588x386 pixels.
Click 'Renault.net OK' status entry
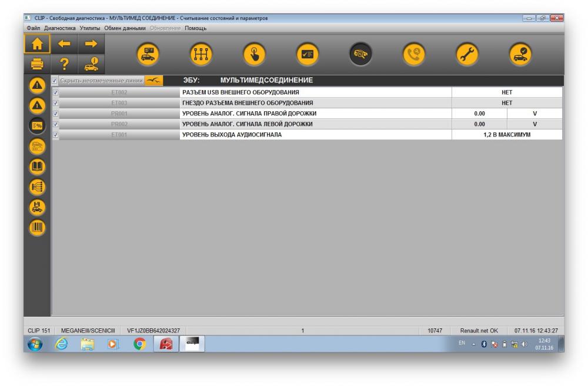(x=479, y=331)
